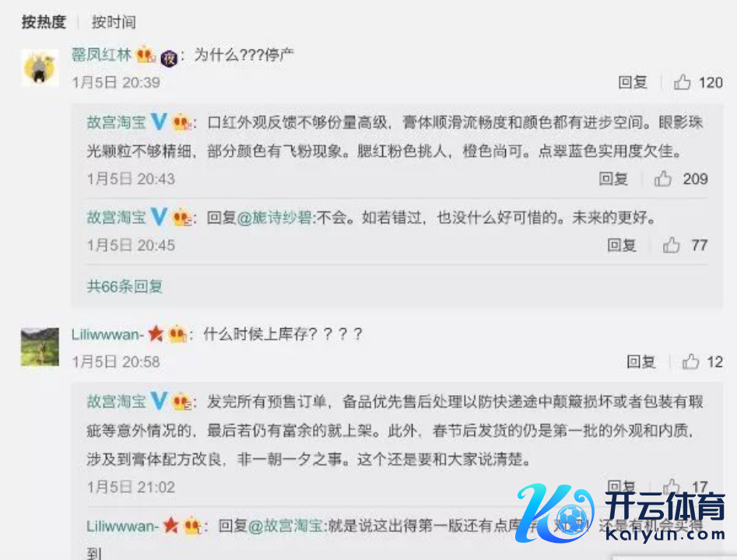Click the red star badge beside Liliwwwan-
The image size is (737, 560).
(x=156, y=334)
